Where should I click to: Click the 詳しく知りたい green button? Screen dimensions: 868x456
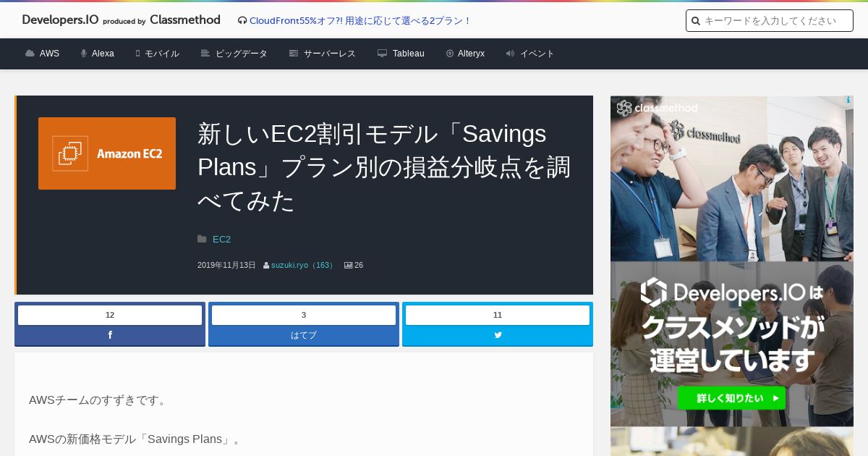coord(731,398)
